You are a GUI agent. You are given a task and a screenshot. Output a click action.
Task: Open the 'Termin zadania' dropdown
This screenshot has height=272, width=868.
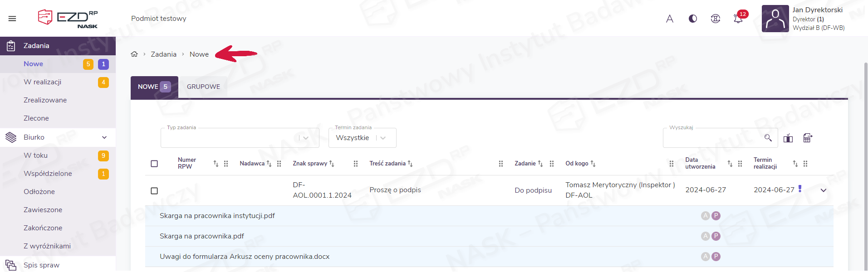click(362, 138)
